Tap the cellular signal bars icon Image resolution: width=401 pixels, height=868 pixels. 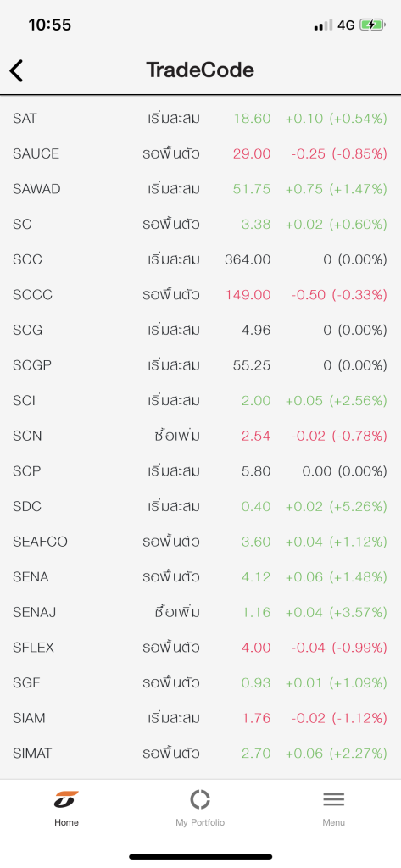tap(323, 25)
